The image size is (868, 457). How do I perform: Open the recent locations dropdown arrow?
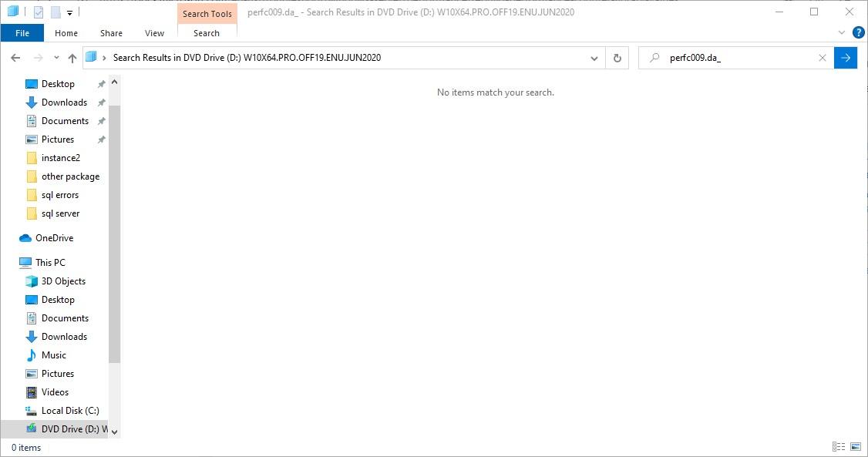click(x=56, y=58)
